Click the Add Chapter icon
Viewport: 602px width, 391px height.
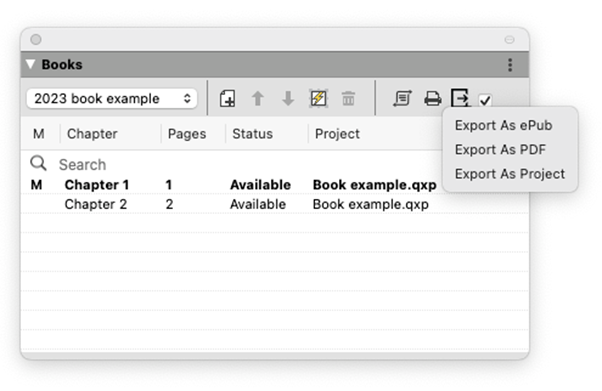point(227,99)
